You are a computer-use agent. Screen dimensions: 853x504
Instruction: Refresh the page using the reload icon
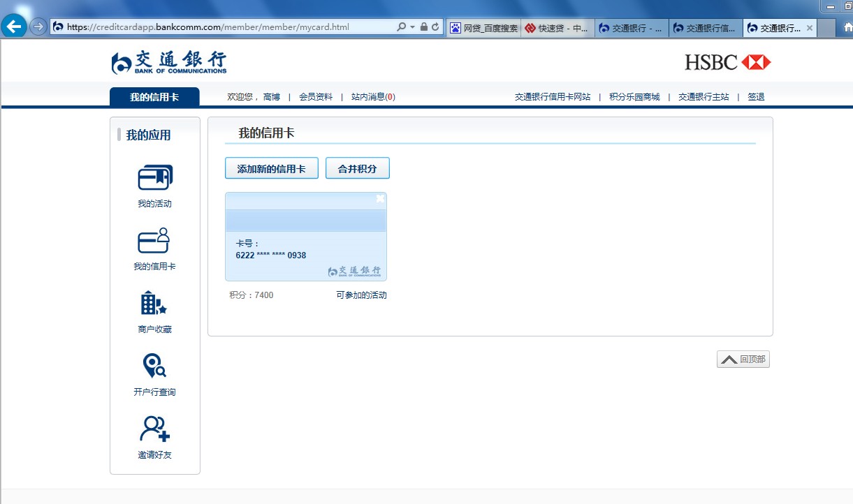click(x=435, y=27)
